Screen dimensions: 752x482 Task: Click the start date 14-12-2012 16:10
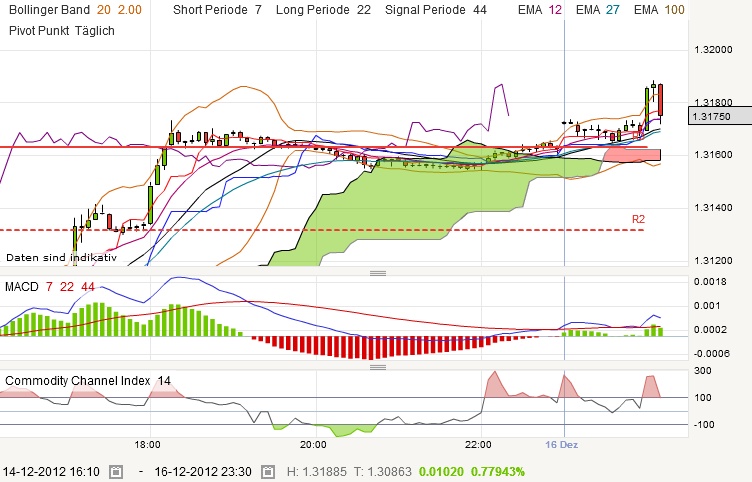click(51, 472)
